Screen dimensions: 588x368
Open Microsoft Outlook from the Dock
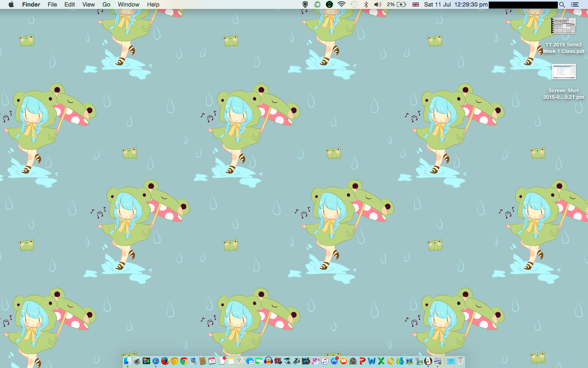pyautogui.click(x=390, y=361)
